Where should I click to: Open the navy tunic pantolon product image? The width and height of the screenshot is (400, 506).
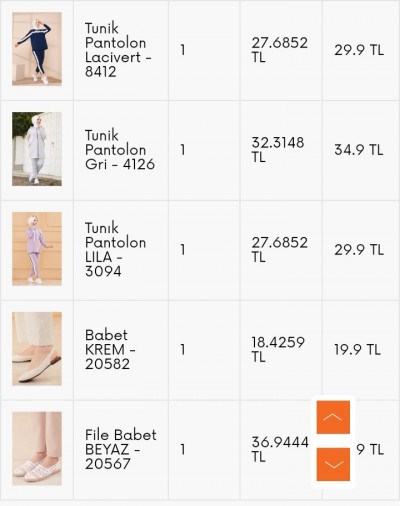pyautogui.click(x=37, y=49)
